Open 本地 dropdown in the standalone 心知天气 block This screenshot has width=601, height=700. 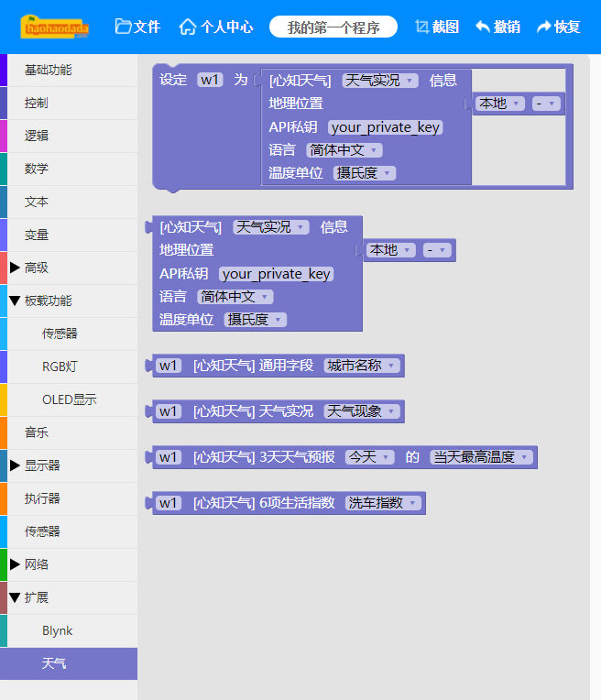[390, 250]
